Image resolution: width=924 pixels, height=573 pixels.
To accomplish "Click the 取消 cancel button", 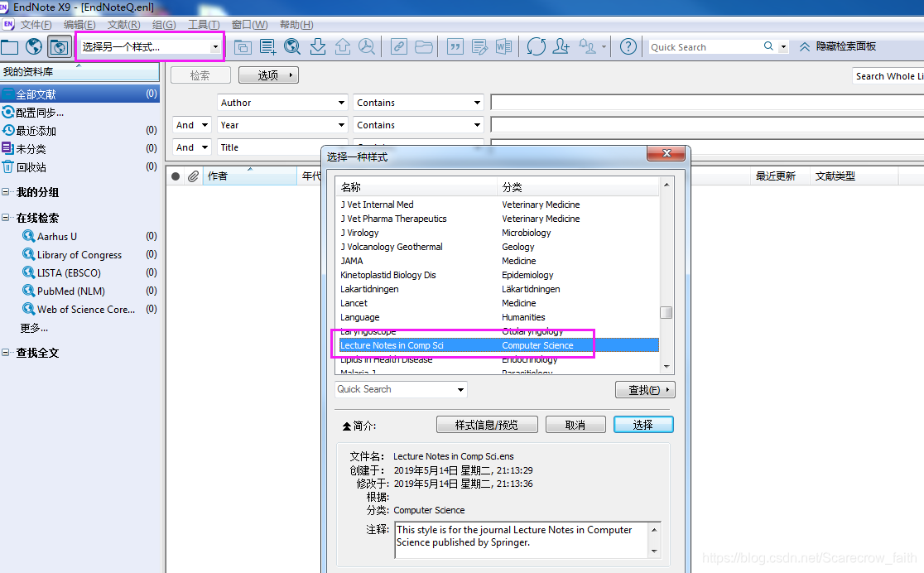I will click(x=575, y=425).
